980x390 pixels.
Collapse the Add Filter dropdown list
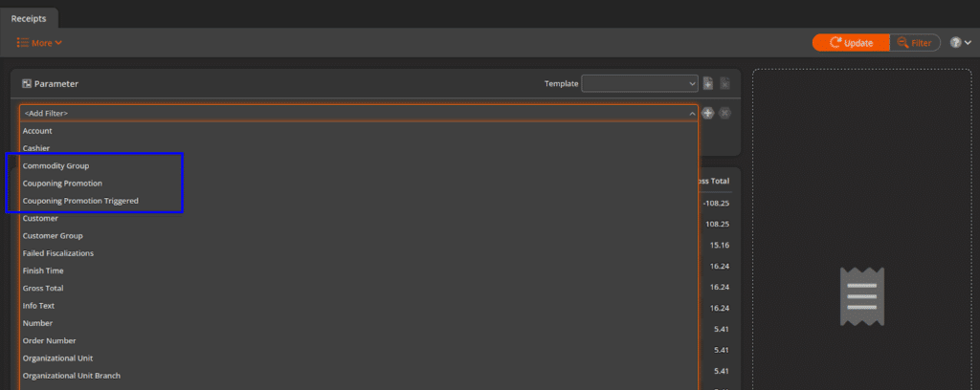coord(691,113)
